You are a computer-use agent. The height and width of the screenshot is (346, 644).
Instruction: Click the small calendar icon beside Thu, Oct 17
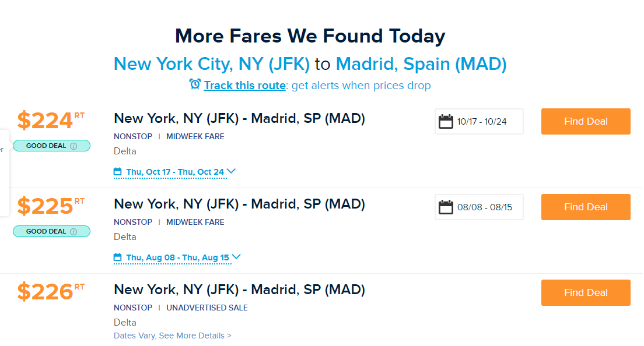point(118,172)
